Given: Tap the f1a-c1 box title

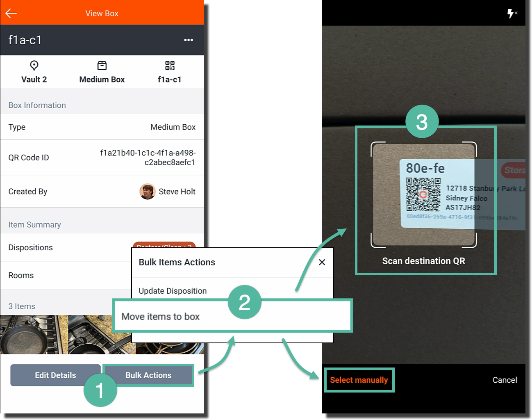Looking at the screenshot, I should tap(25, 40).
